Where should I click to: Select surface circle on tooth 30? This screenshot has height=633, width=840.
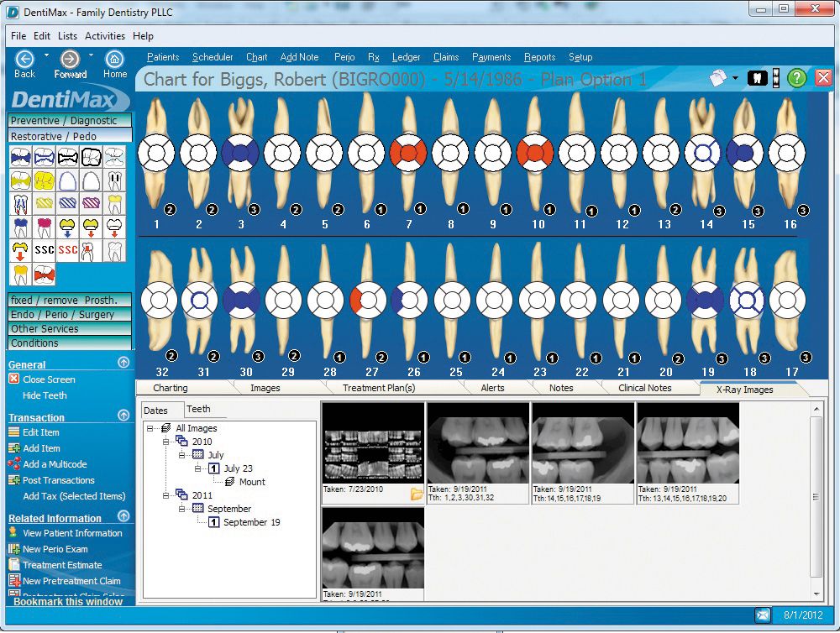click(x=240, y=301)
